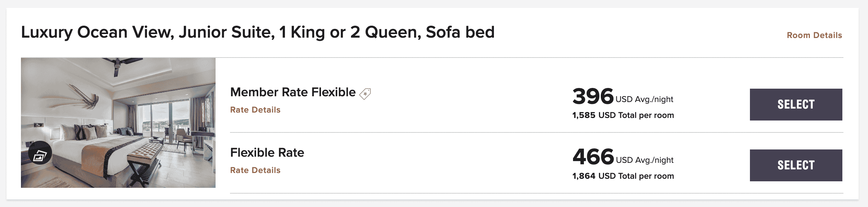
Task: Click the Flexible Rate label
Action: click(267, 153)
